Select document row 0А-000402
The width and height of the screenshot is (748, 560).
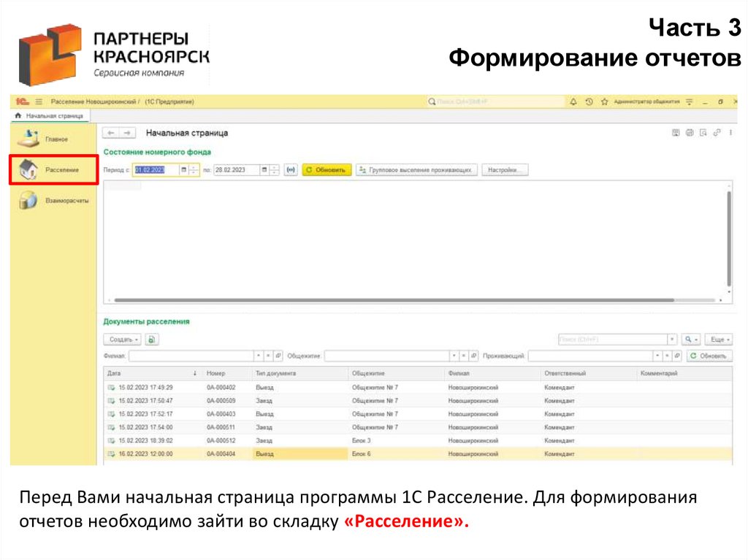[418, 388]
